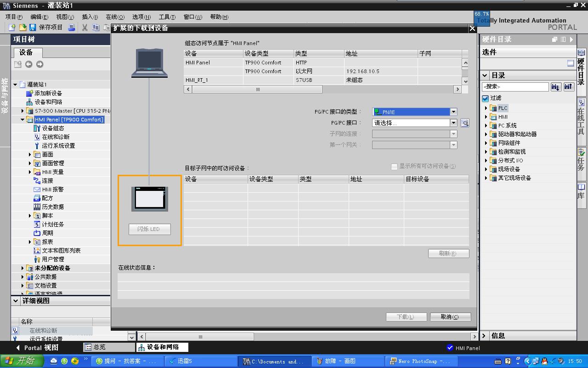
Task: Click the save project floppy icon
Action: (x=33, y=28)
